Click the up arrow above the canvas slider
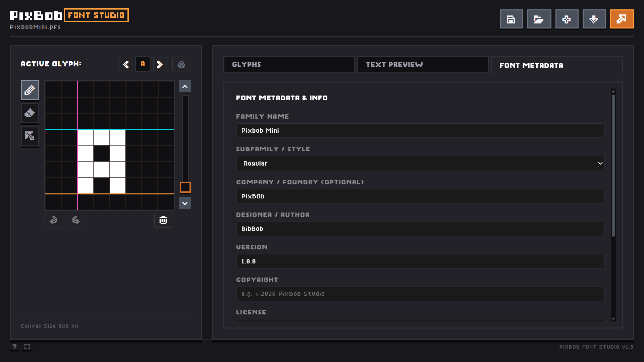 click(x=185, y=86)
